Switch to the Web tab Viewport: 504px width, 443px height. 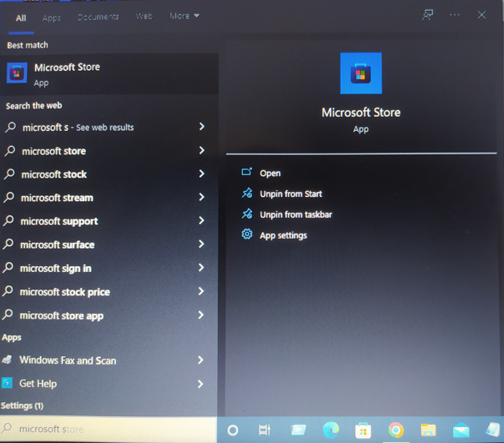click(x=144, y=16)
